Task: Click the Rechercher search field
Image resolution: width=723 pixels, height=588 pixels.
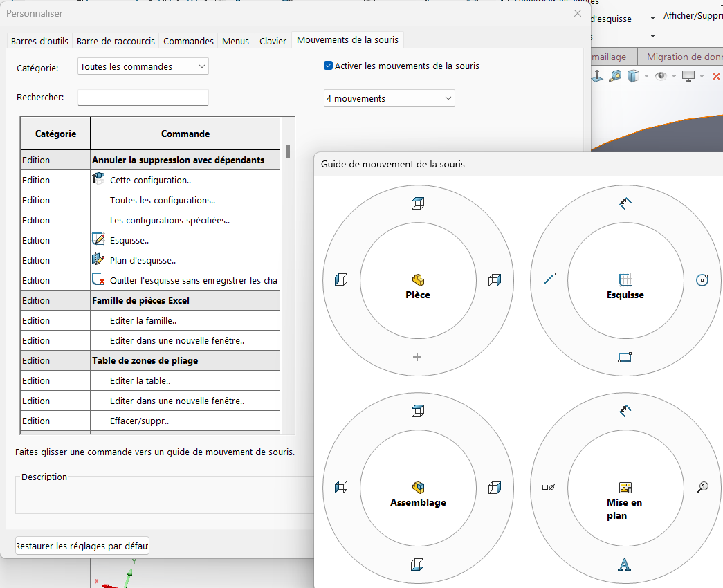Action: click(x=143, y=98)
